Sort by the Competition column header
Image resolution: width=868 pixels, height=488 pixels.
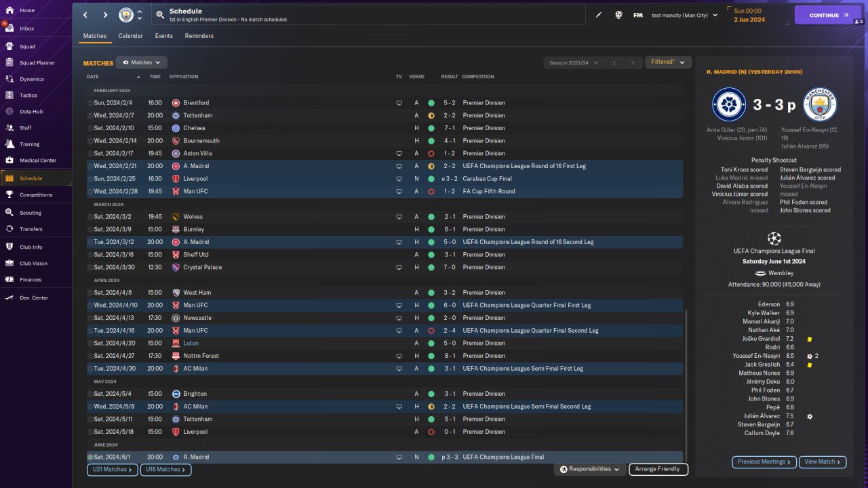(478, 77)
